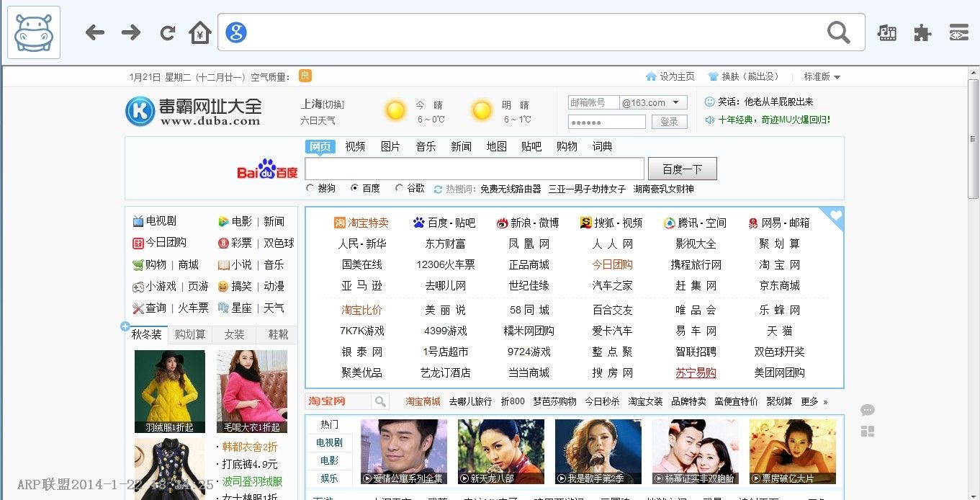The height and width of the screenshot is (500, 980).
Task: Open the puzzle-piece extensions icon
Action: 922,32
